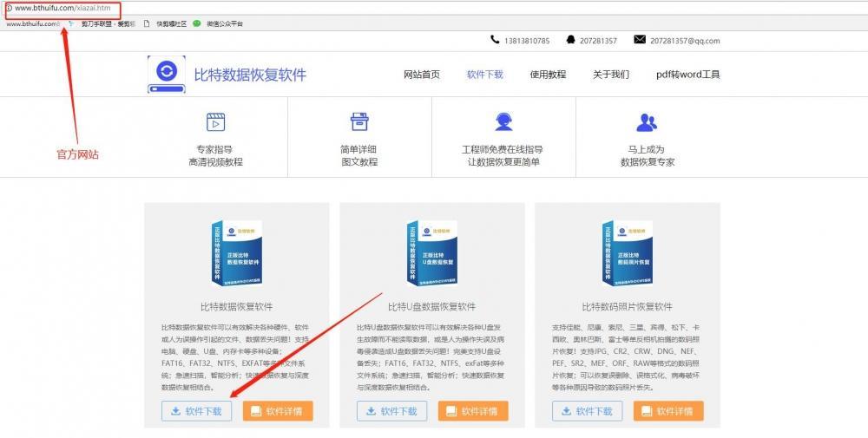Click the video tutorial clapboard icon
The width and height of the screenshot is (868, 438).
[216, 121]
